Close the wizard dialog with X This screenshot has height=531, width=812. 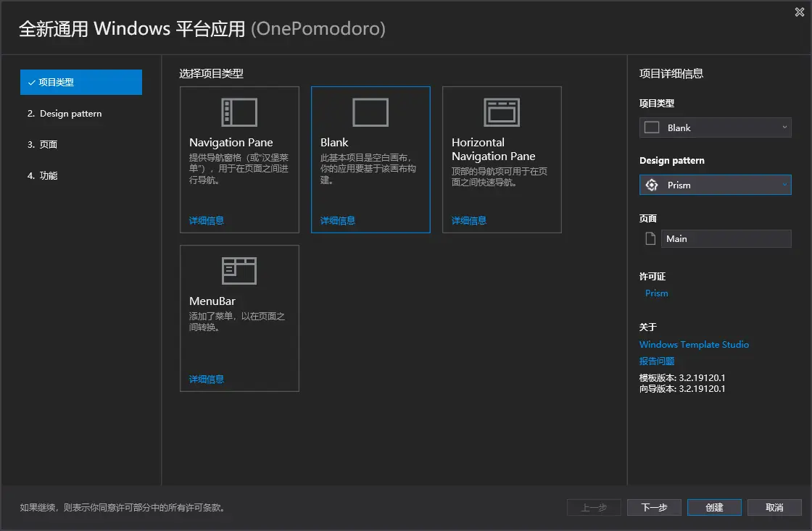pos(800,12)
